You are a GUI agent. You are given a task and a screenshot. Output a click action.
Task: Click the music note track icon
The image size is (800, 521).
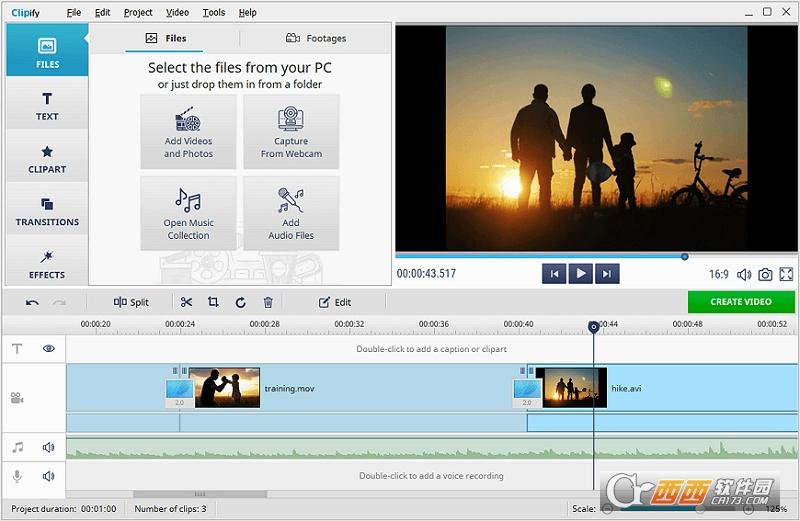coord(17,448)
